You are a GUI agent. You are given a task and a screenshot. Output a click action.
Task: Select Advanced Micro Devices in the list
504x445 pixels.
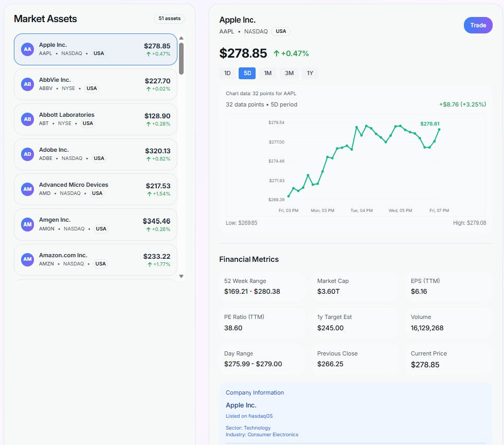coord(96,189)
